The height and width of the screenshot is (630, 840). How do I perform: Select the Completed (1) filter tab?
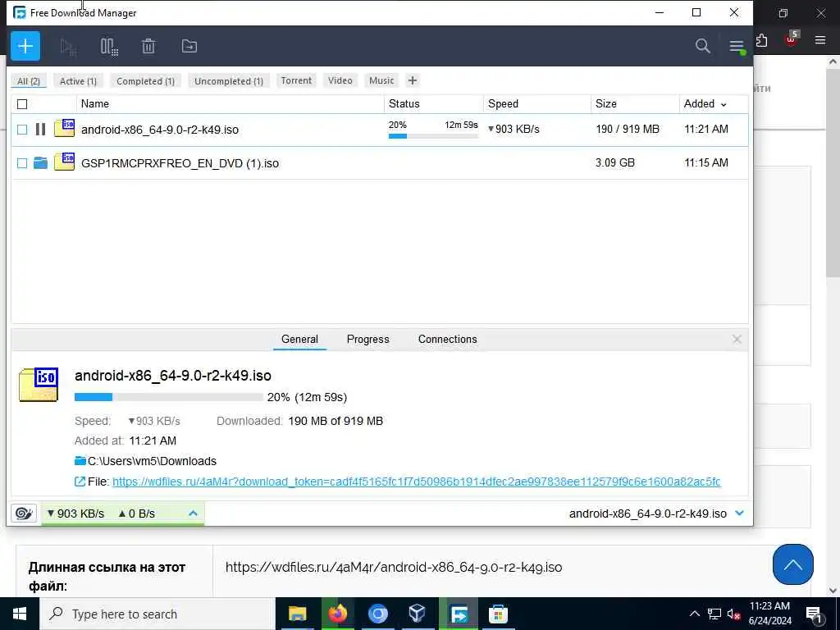(x=145, y=81)
